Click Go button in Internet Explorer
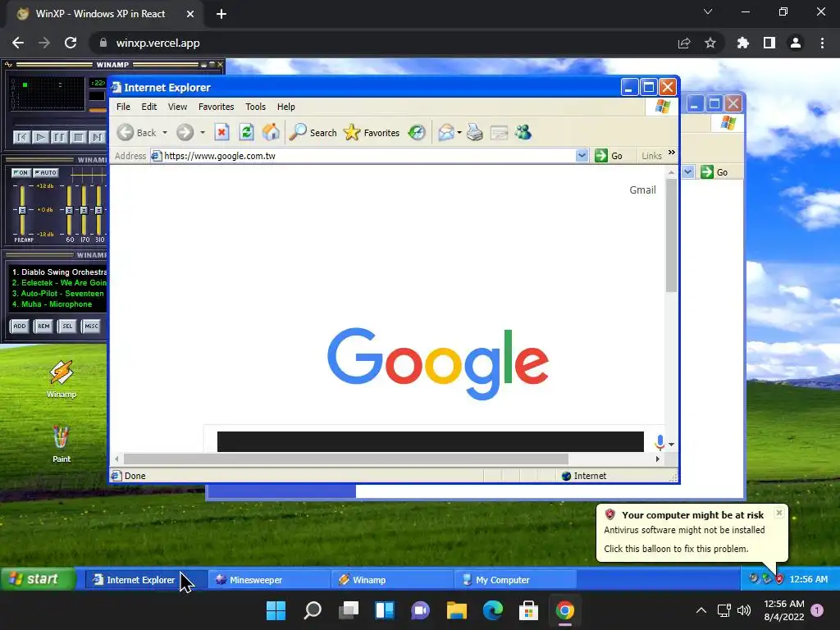This screenshot has width=840, height=630. (609, 155)
